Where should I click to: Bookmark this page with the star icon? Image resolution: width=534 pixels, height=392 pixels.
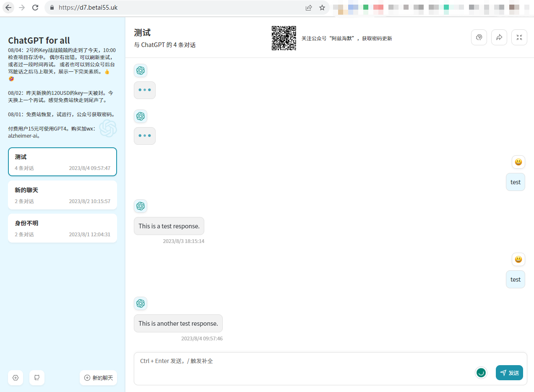tap(322, 8)
